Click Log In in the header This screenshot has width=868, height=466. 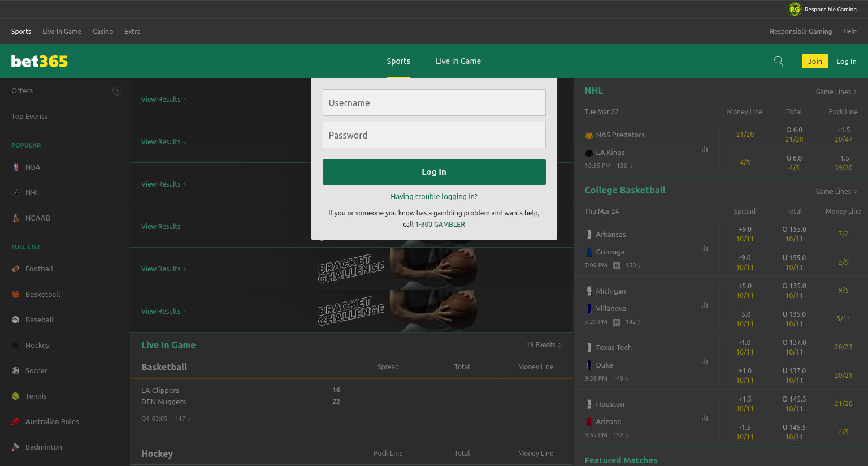(846, 61)
